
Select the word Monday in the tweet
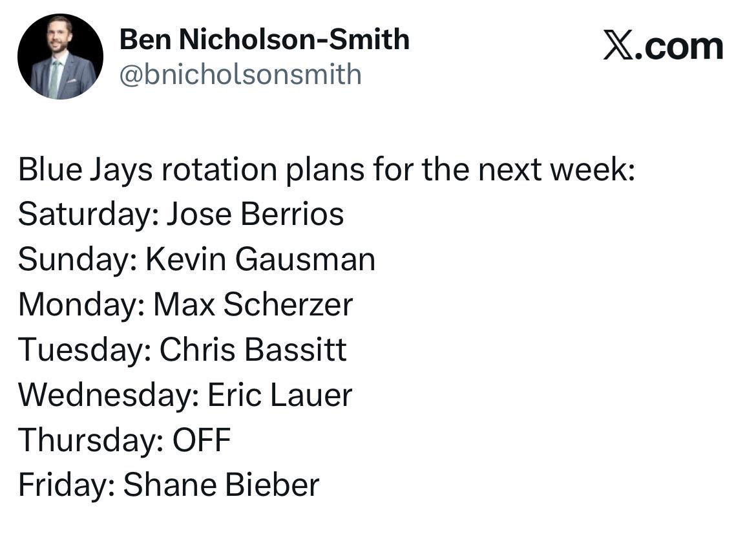click(x=79, y=304)
